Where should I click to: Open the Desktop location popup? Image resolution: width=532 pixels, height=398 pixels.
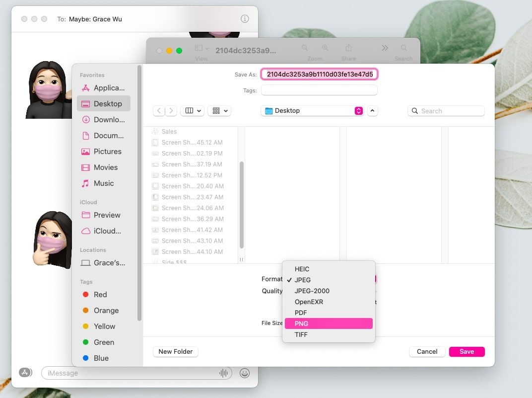312,111
